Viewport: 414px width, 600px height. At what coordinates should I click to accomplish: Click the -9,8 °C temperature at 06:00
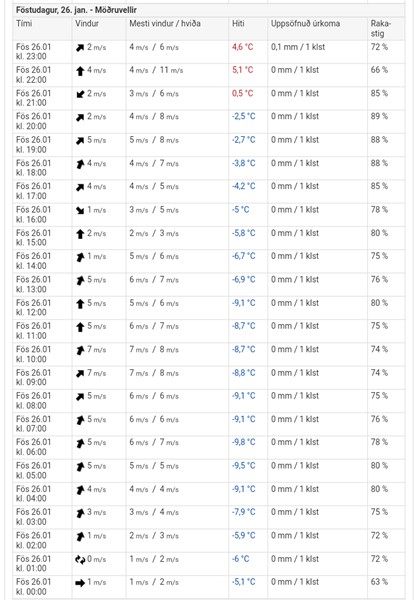243,442
